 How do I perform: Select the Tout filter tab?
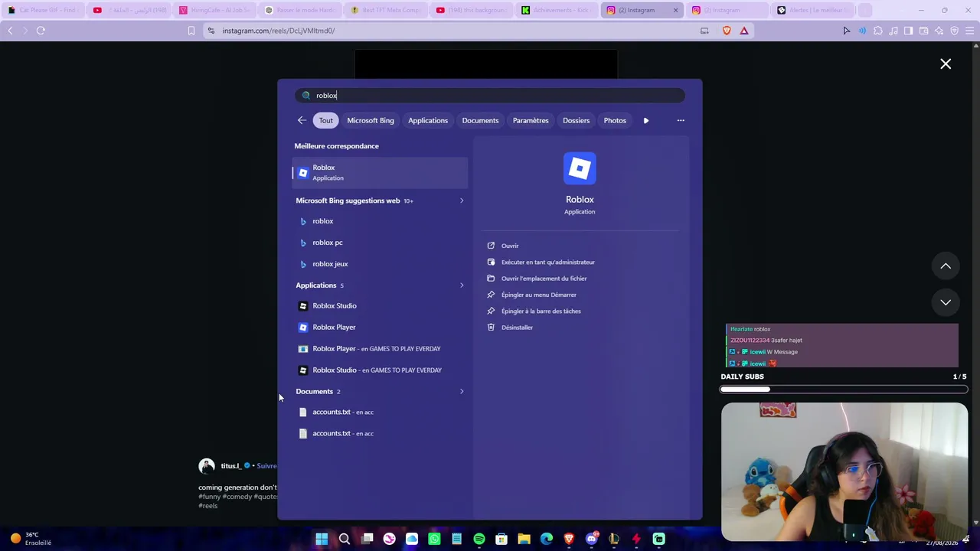point(326,120)
